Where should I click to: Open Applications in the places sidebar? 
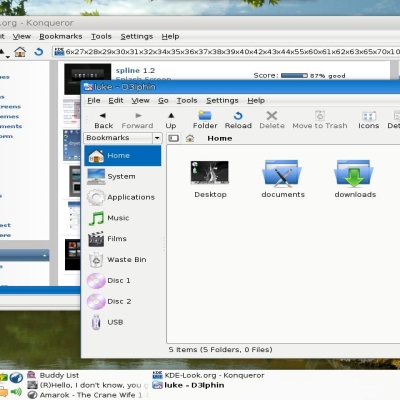(123, 197)
